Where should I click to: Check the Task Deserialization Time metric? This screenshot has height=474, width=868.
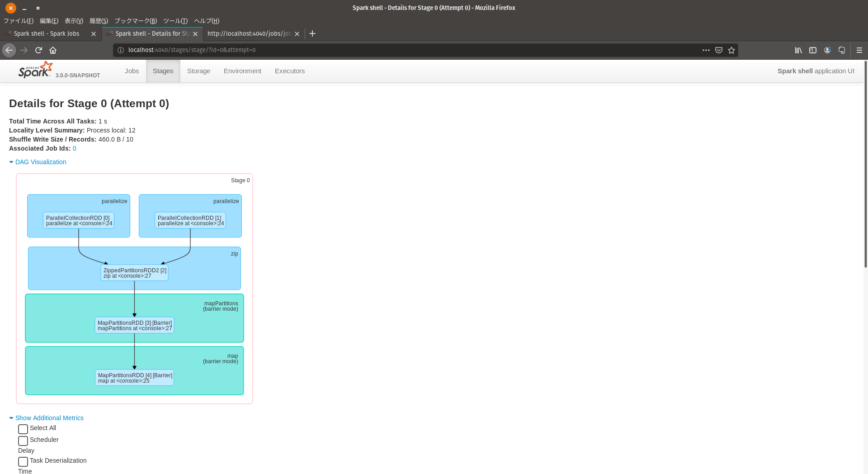click(x=23, y=461)
